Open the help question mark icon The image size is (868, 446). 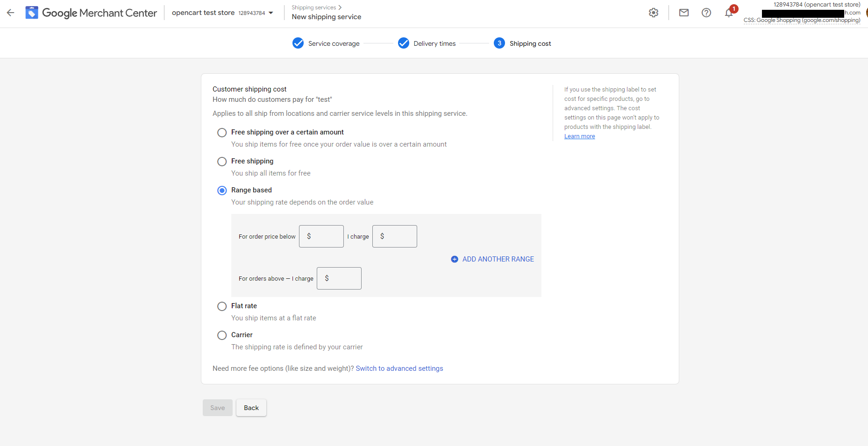706,13
